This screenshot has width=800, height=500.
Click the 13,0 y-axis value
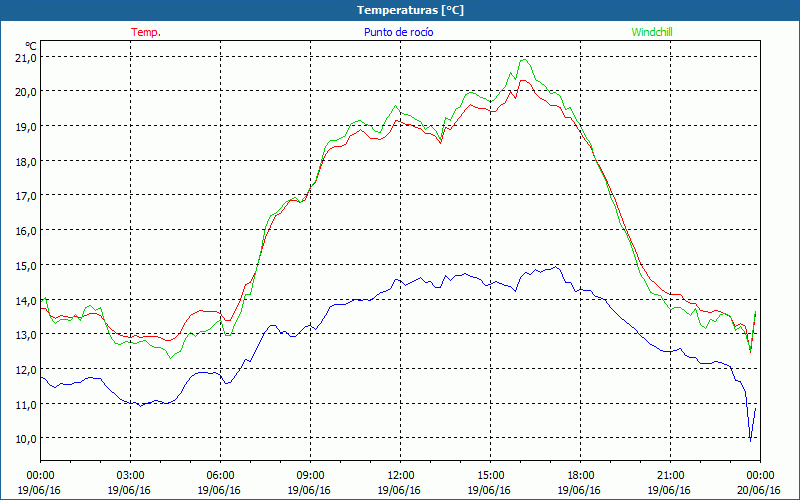pos(26,335)
